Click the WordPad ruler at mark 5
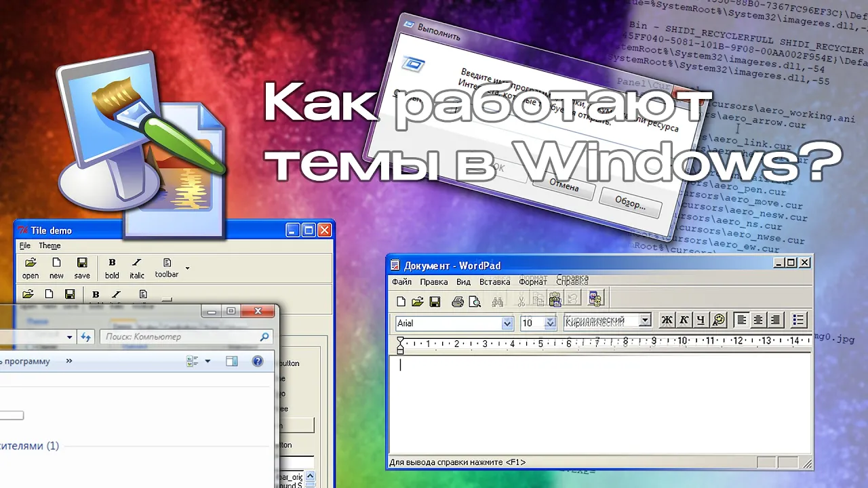 click(x=540, y=343)
